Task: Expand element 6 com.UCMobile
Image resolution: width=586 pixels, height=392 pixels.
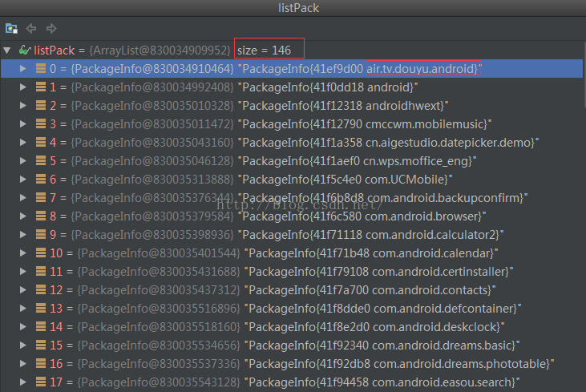Action: tap(22, 180)
